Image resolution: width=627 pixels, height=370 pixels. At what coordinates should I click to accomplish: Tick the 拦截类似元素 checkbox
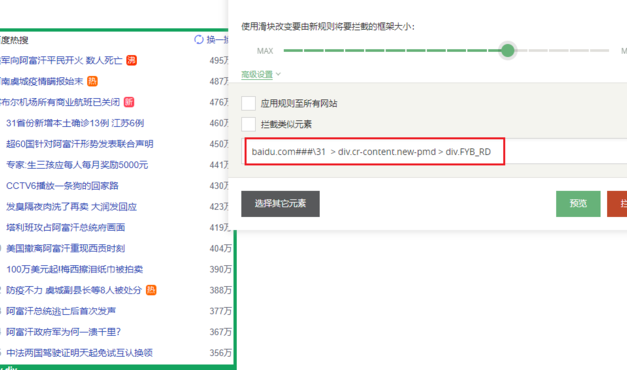click(x=248, y=124)
